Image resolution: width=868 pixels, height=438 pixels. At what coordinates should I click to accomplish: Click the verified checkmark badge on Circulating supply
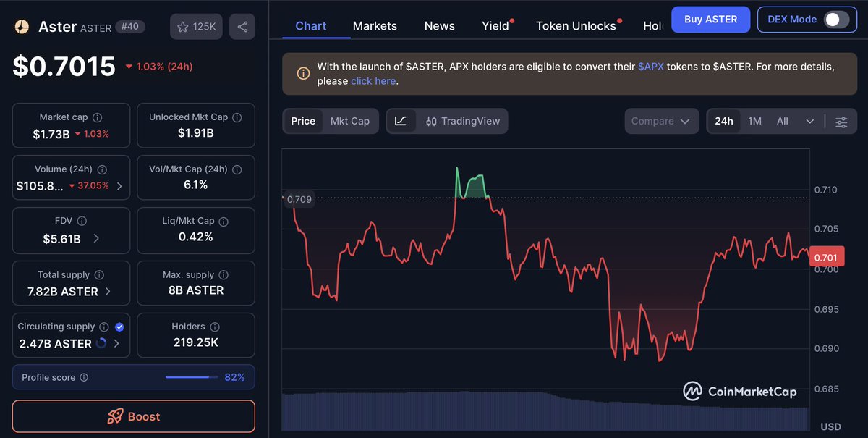pos(119,327)
